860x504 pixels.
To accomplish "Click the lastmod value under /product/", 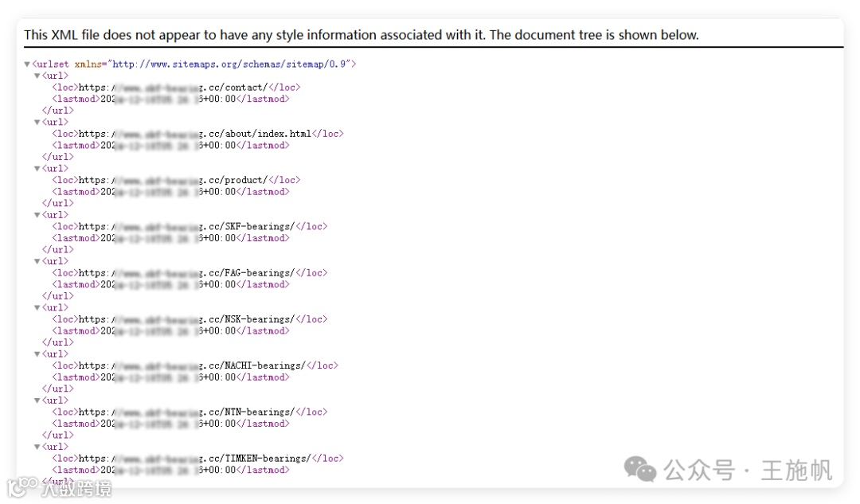I will 168,192.
